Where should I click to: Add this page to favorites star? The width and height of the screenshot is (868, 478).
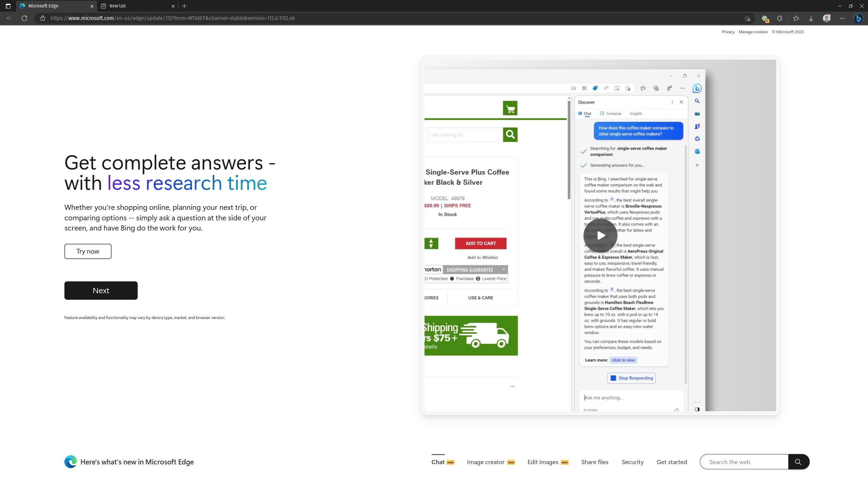[x=747, y=18]
